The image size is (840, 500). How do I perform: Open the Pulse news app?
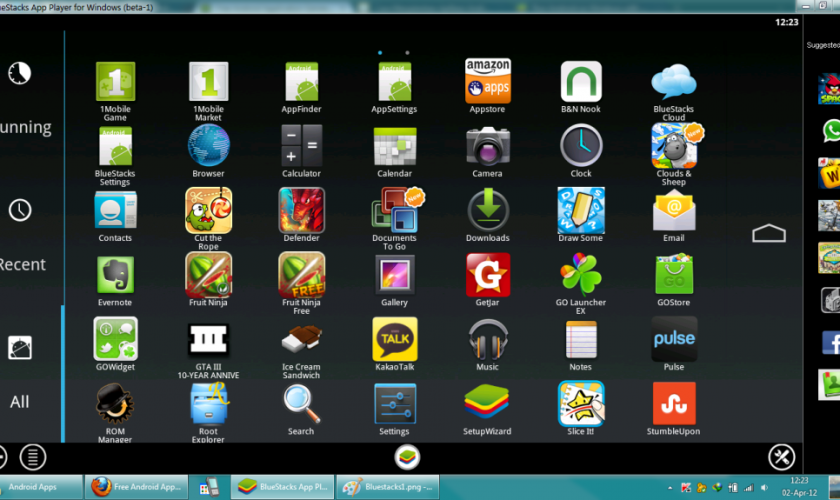click(x=674, y=340)
